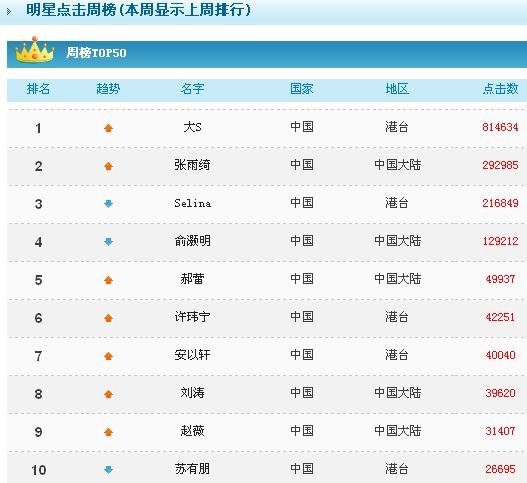Click the blue down arrow for 苏有朋
The width and height of the screenshot is (527, 483).
click(x=108, y=470)
